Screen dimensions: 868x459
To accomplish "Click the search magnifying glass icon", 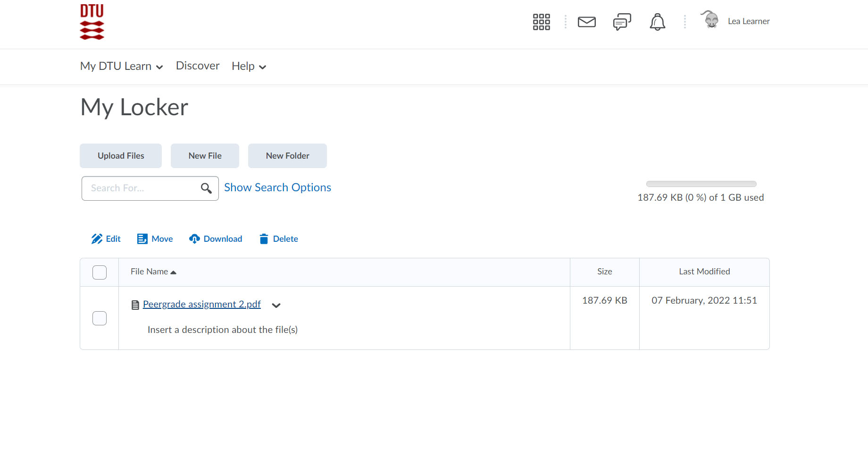I will click(206, 188).
